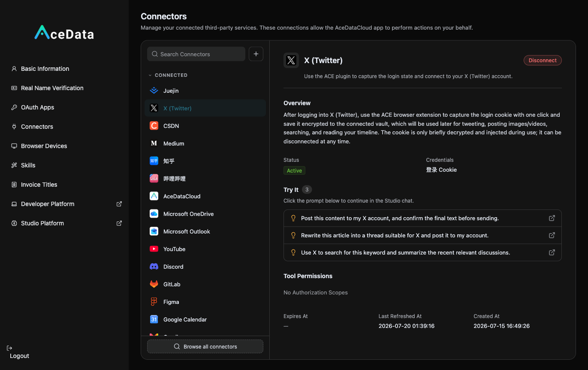This screenshot has width=588, height=370.
Task: Click the Zhihu (知乎) connector icon
Action: [154, 161]
